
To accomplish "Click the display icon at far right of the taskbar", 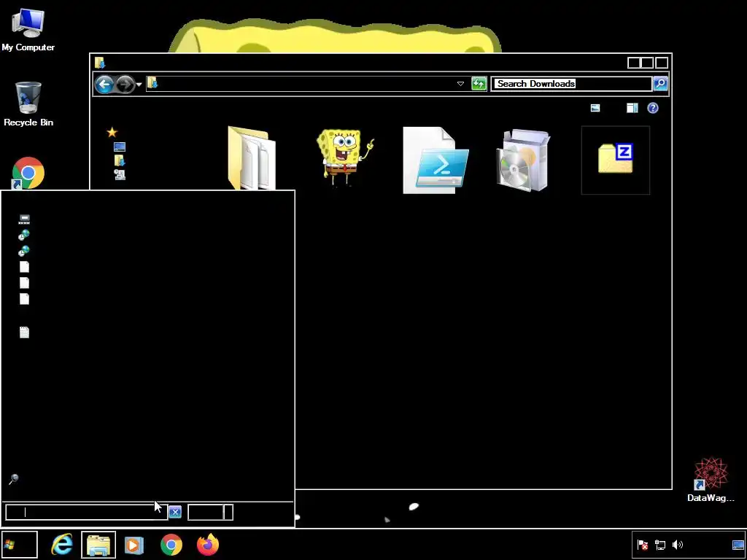I will point(738,545).
